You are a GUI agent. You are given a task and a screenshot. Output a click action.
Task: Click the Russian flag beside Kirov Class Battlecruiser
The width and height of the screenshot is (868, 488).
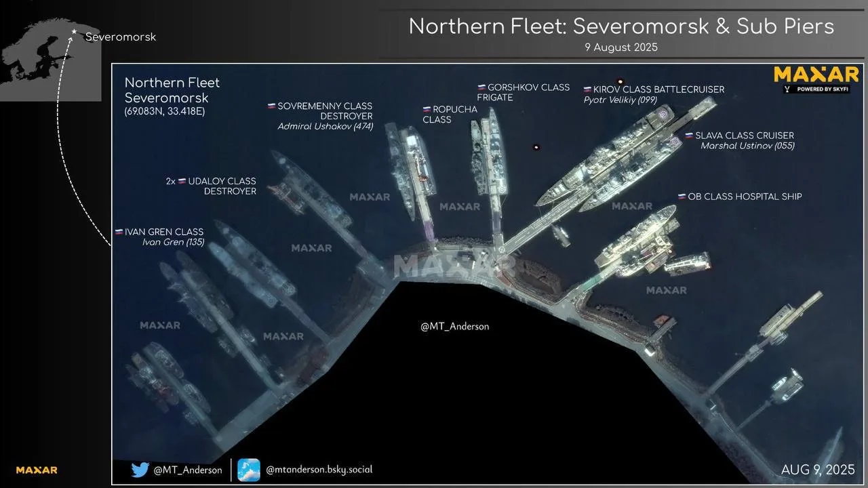point(587,89)
